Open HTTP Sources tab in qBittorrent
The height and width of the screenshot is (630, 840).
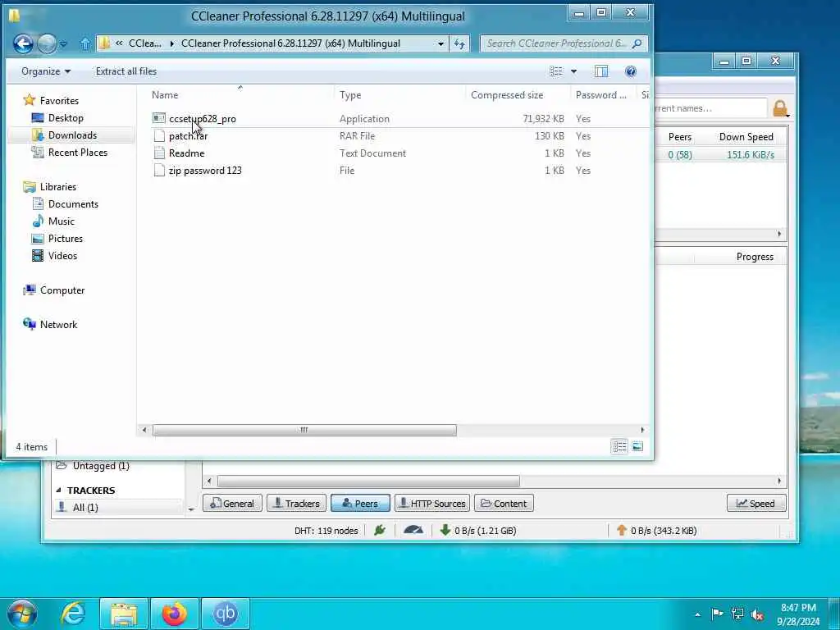432,503
